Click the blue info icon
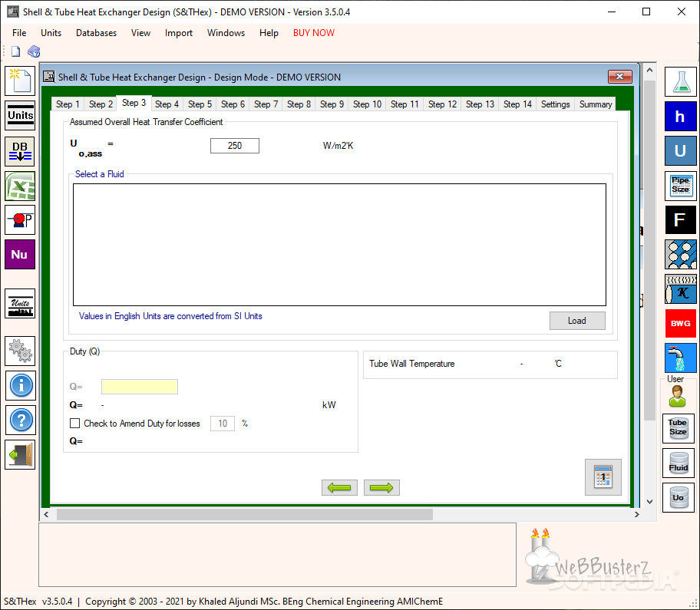 pos(21,385)
